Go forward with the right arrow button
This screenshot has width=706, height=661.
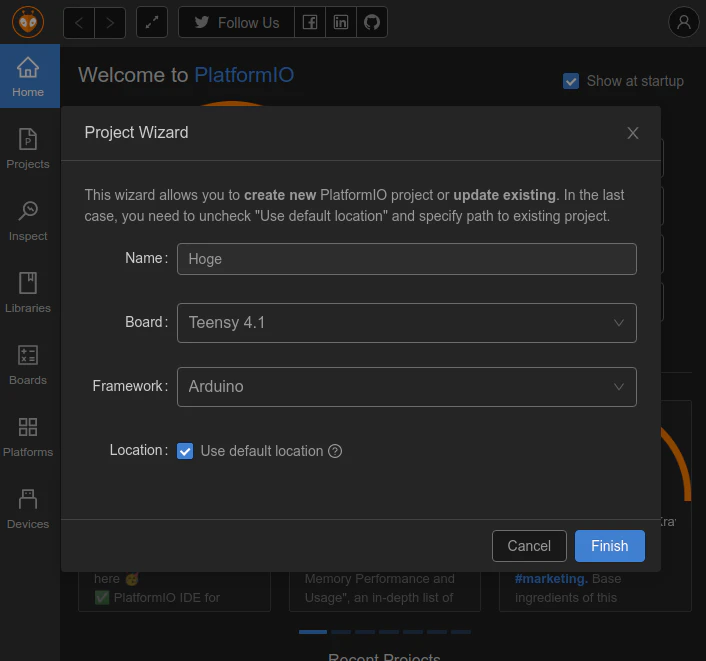(110, 23)
